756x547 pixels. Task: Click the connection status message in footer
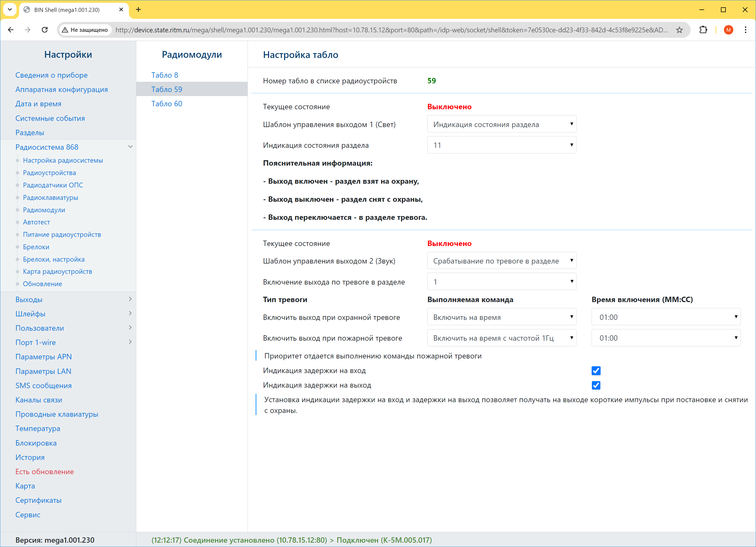(291, 540)
